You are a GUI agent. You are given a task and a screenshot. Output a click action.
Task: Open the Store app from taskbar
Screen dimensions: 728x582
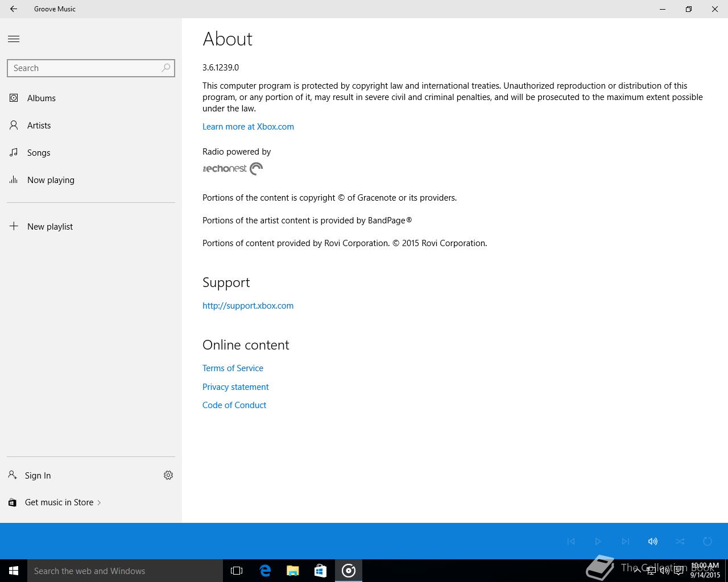tap(321, 571)
